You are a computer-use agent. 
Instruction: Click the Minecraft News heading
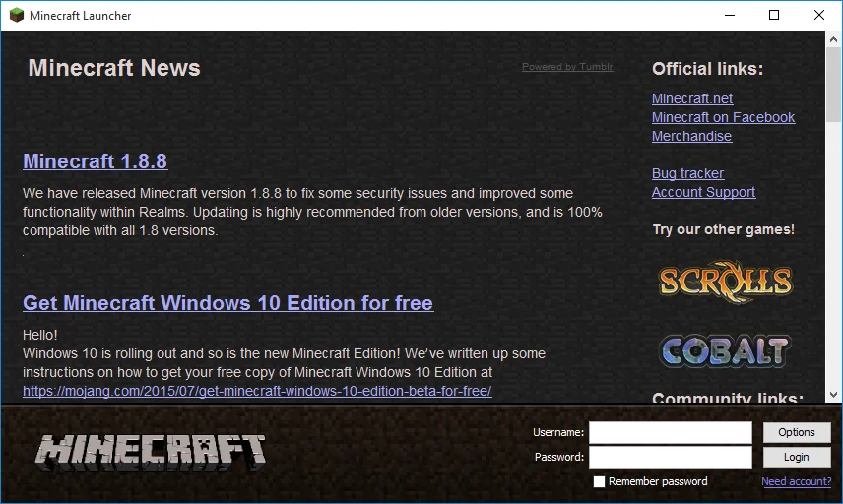pos(114,68)
